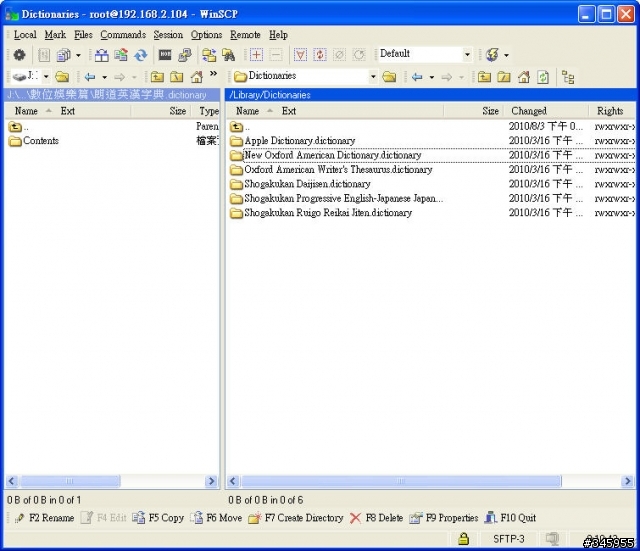Click the Find Files binoculars icon

229,55
